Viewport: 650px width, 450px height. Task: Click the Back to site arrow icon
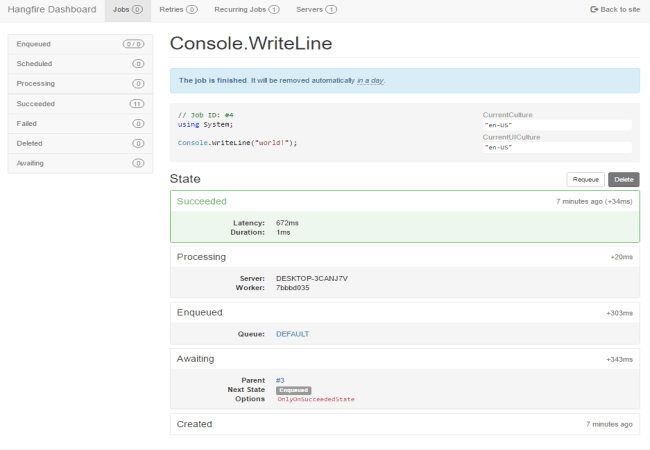pos(594,9)
